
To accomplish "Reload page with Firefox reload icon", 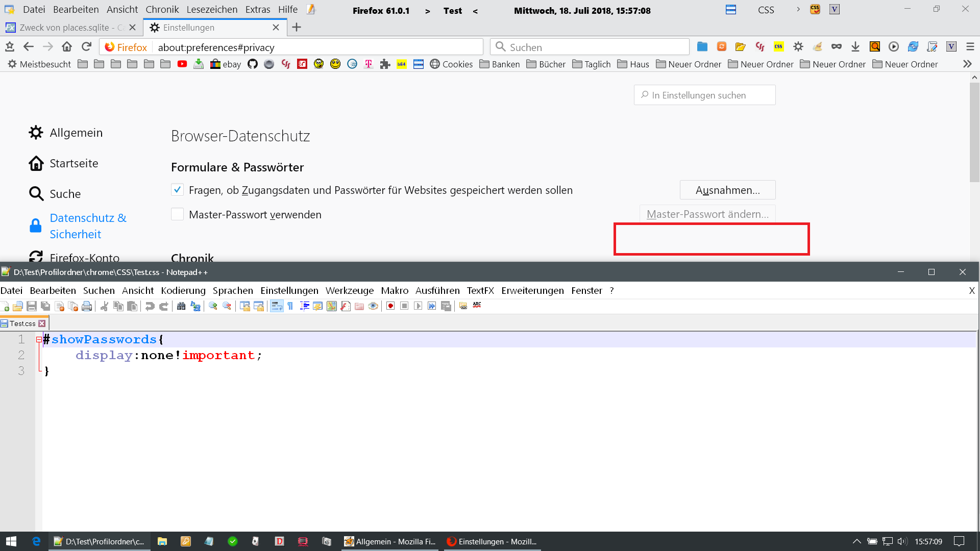I will click(86, 47).
